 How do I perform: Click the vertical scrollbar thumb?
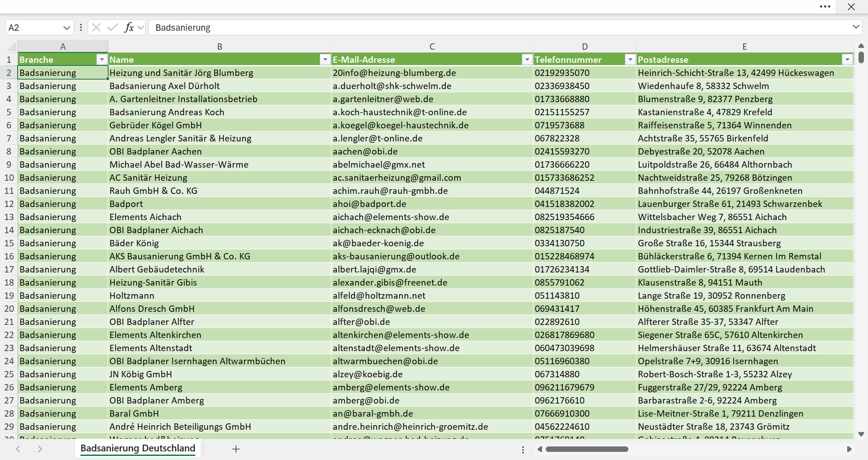point(861,57)
